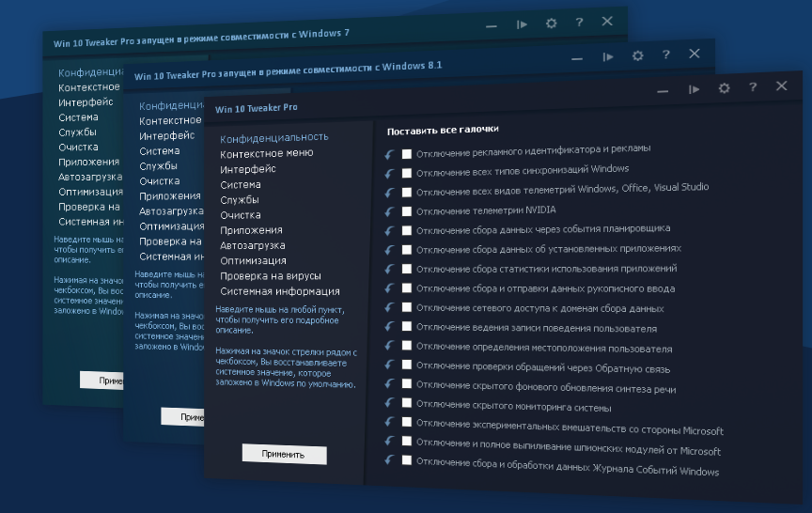812x513 pixels.
Task: Open the Система section in the front window
Action: coord(241,184)
